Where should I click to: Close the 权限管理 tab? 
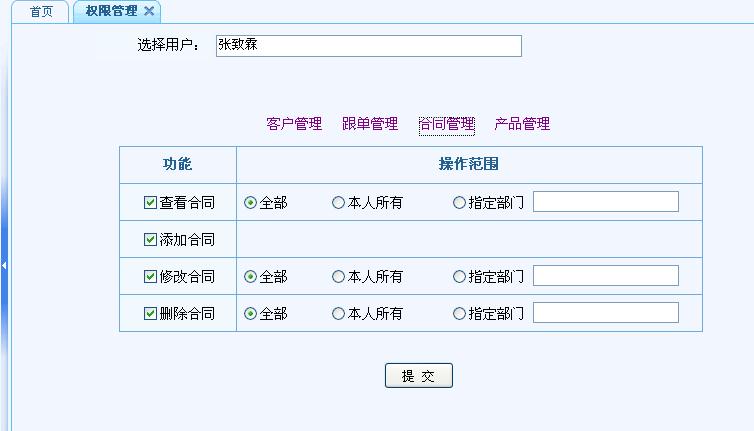[x=149, y=11]
